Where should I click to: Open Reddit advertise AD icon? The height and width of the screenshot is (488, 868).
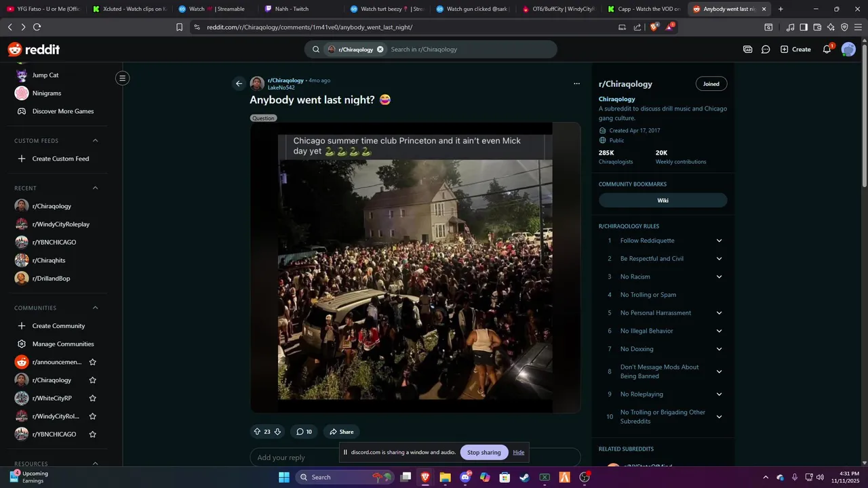point(748,49)
